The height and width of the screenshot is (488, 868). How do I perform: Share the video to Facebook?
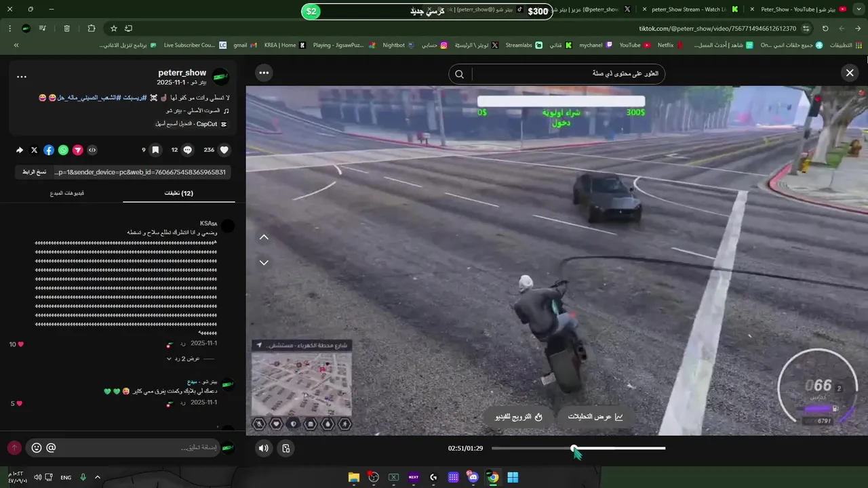49,150
